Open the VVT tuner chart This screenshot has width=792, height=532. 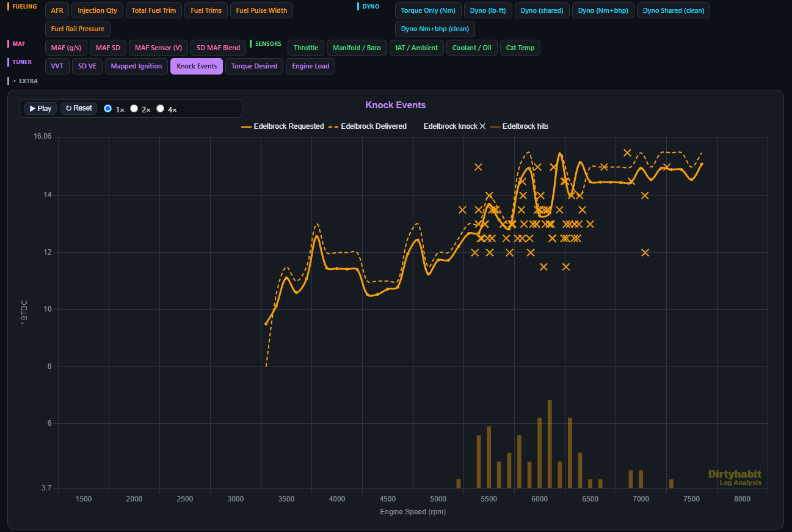coord(57,66)
